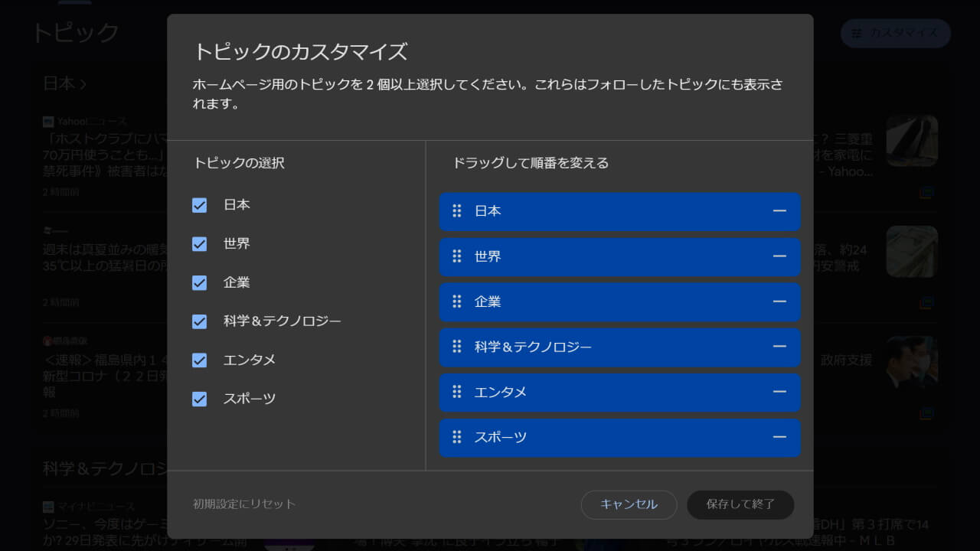Expand the 日本 news section
Screen dimensions: 980x551
click(57, 83)
